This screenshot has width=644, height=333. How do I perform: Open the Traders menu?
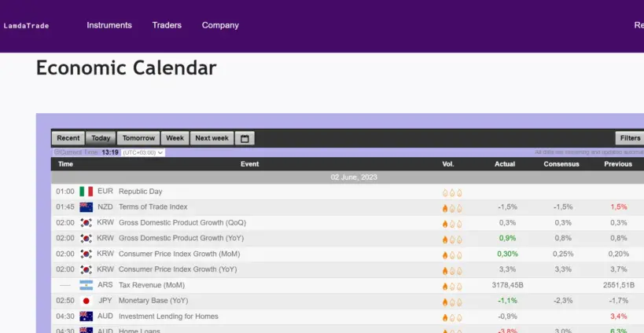click(167, 25)
